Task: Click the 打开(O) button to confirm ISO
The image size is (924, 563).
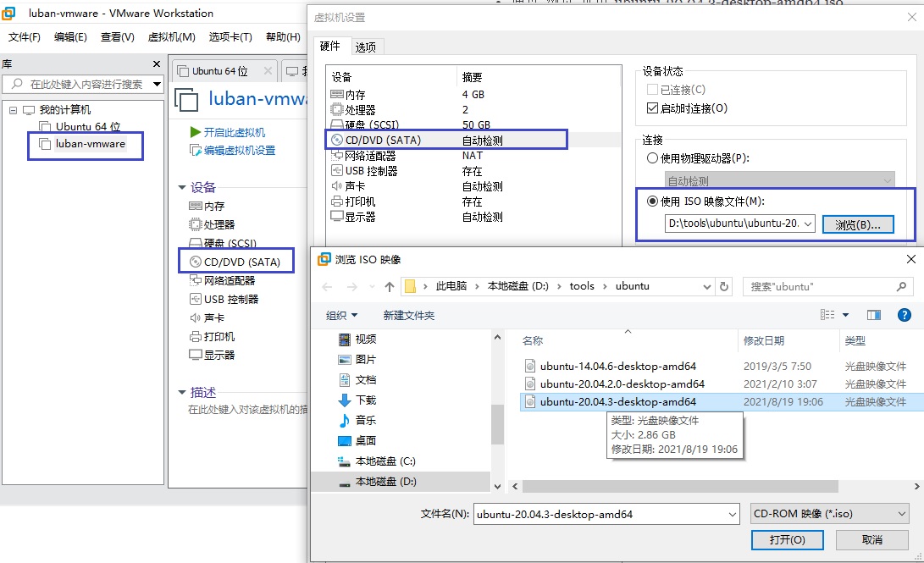Action: (x=787, y=539)
